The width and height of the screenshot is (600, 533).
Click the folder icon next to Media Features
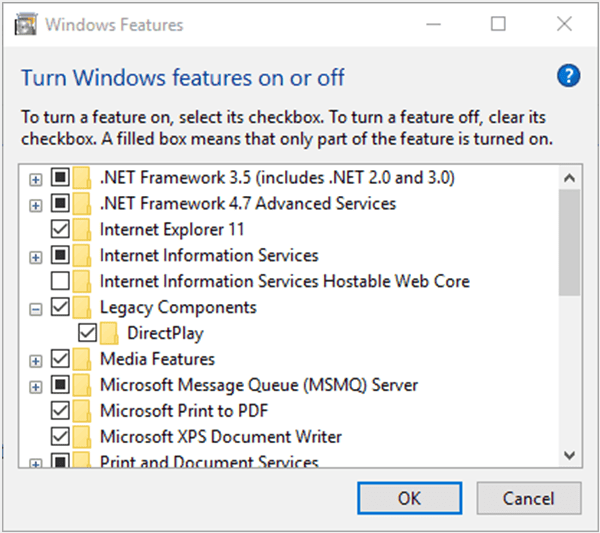(84, 359)
